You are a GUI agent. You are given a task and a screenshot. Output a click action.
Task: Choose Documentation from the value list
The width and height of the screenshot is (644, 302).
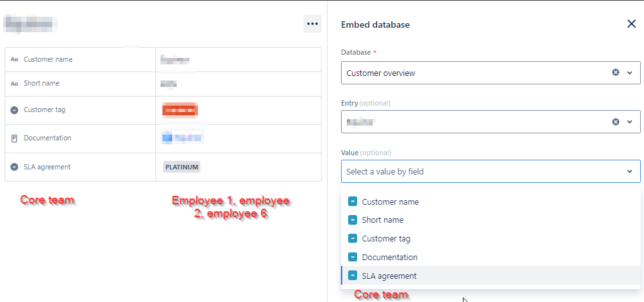[x=491, y=258]
